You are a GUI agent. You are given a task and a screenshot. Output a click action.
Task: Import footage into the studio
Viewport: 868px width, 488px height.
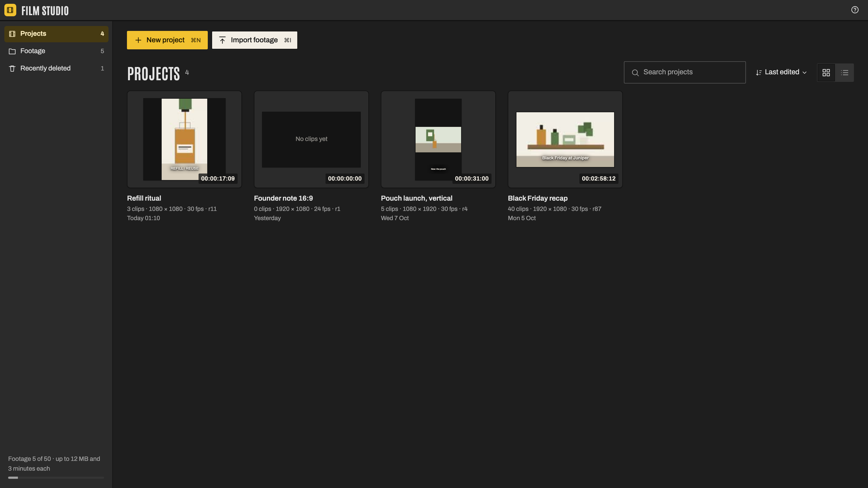[x=254, y=40]
